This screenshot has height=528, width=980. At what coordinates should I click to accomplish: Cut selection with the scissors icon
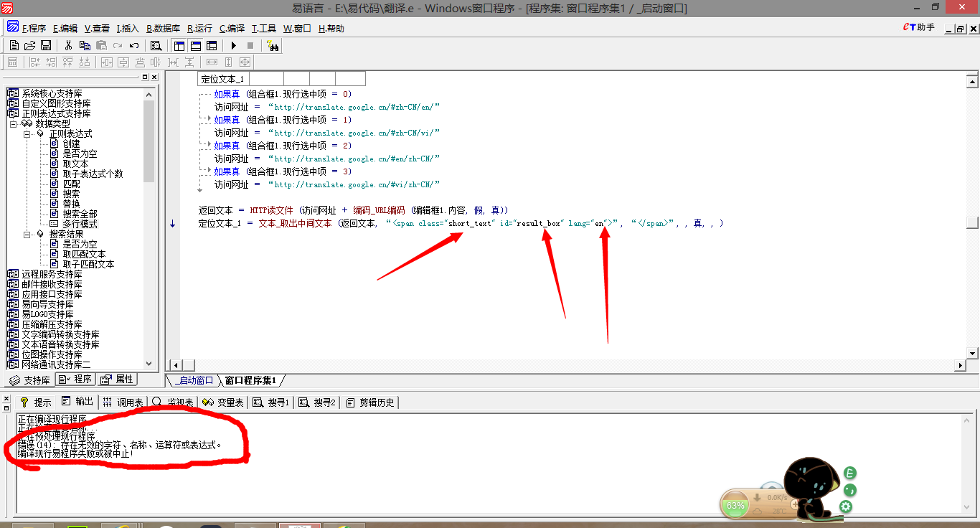pos(68,45)
